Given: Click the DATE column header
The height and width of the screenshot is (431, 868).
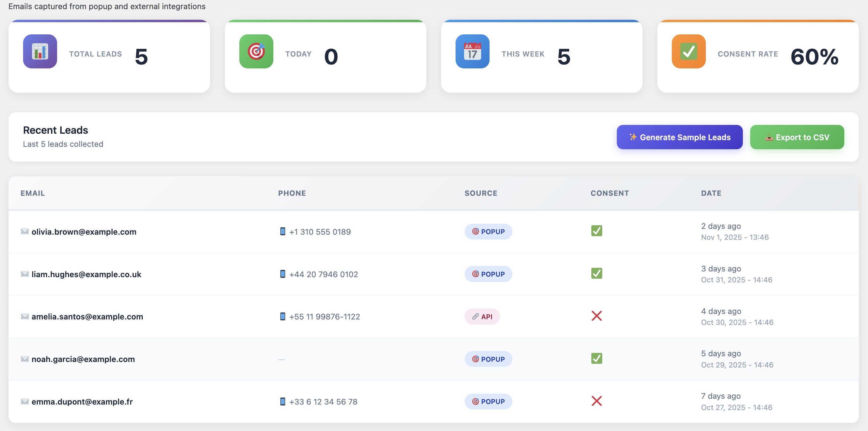Looking at the screenshot, I should tap(711, 193).
